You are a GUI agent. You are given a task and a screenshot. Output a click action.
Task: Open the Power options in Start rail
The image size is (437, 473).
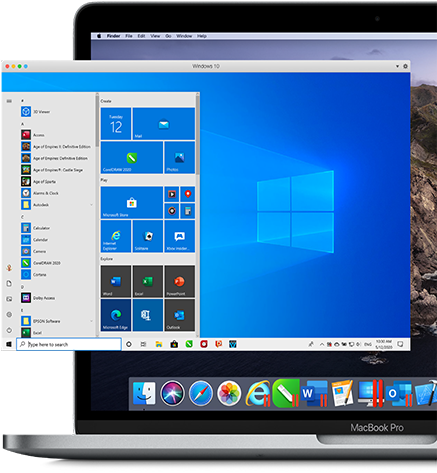pyautogui.click(x=9, y=330)
